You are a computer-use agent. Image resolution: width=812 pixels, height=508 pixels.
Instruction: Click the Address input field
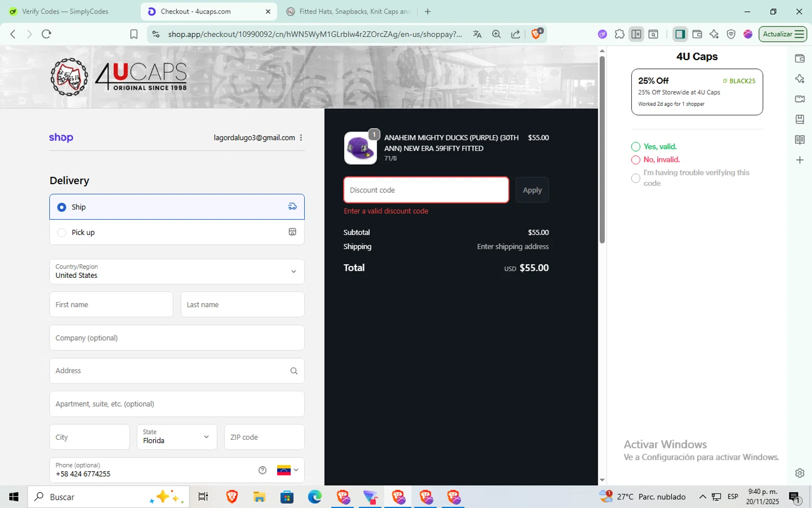point(177,371)
